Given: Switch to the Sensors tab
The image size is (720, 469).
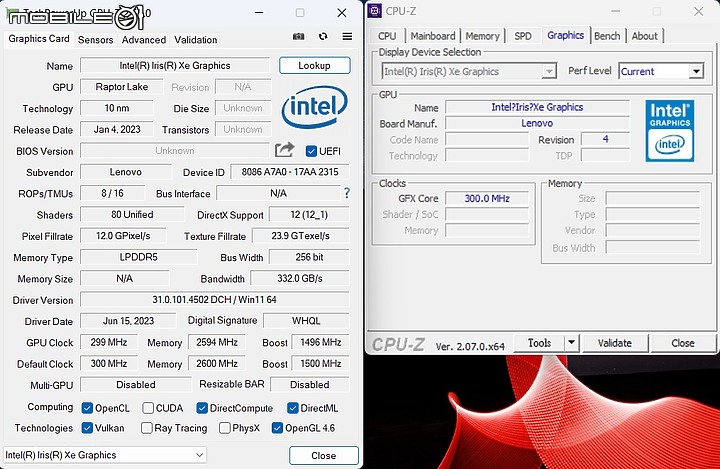Looking at the screenshot, I should click(x=96, y=40).
